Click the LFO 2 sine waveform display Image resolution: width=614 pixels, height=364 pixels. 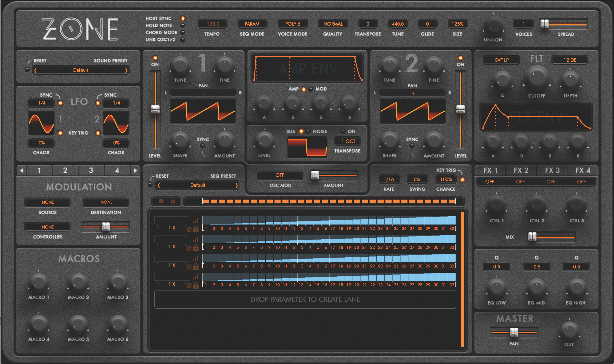point(116,123)
